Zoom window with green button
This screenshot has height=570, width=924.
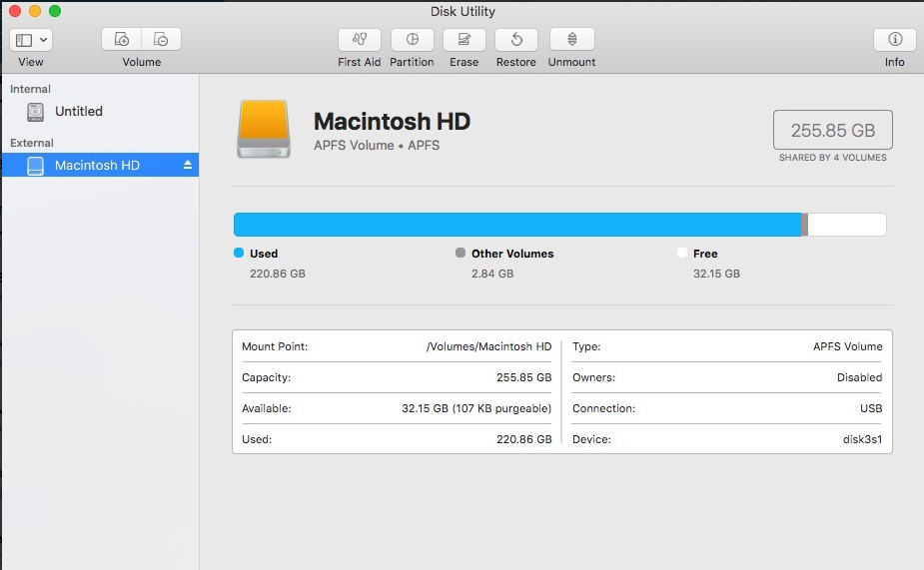point(55,11)
